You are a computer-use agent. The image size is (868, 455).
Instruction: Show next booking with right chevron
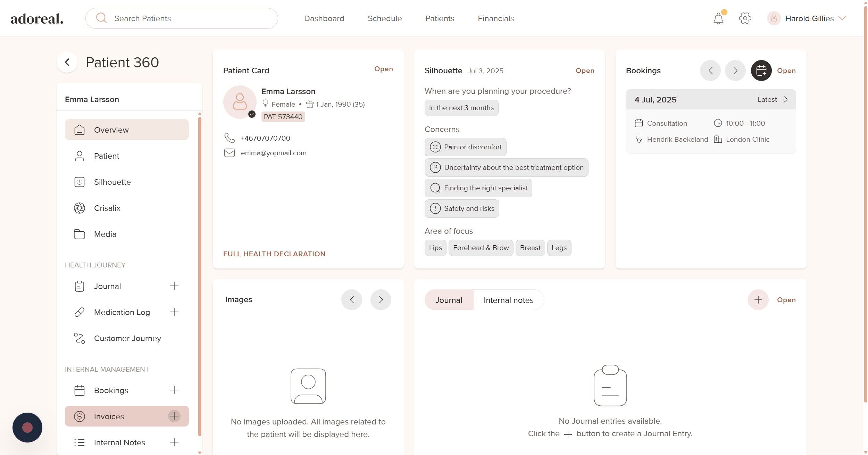(735, 71)
